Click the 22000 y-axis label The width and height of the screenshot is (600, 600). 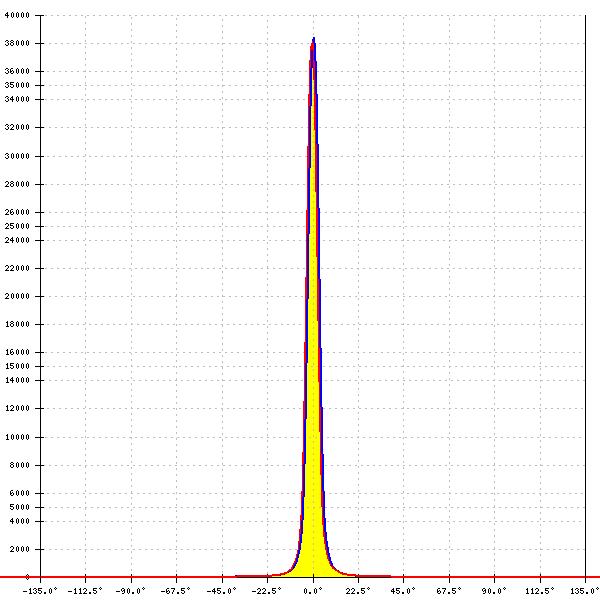coord(17,268)
